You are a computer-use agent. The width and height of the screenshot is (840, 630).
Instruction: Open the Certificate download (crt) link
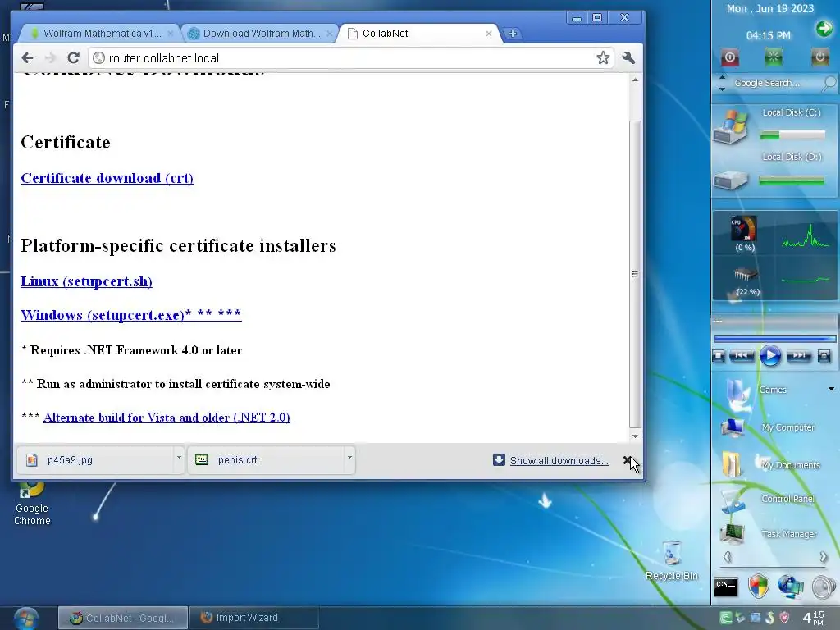coord(107,178)
